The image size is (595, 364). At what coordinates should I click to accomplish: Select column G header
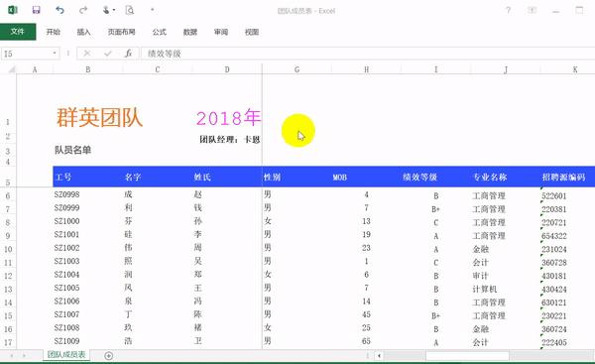click(297, 69)
